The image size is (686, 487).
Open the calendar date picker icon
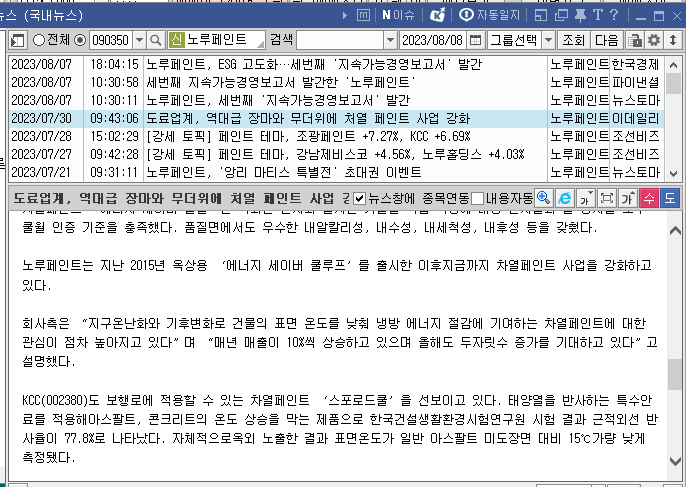tap(475, 40)
